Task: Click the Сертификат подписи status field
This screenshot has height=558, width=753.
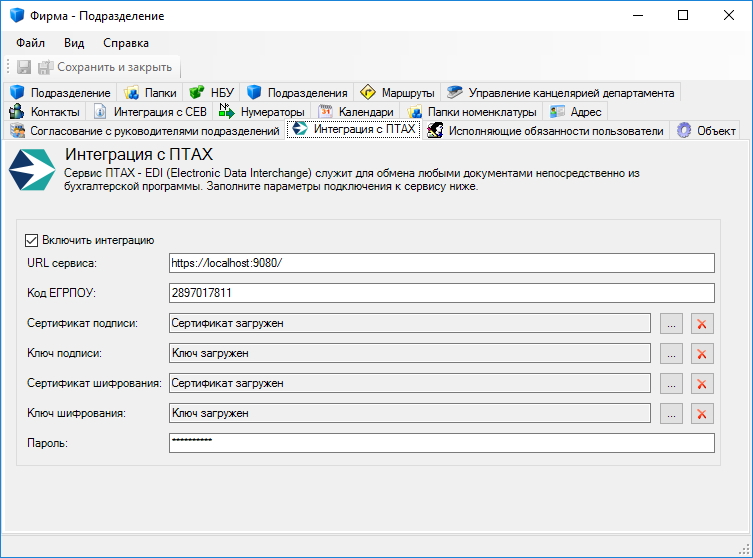Action: [410, 323]
